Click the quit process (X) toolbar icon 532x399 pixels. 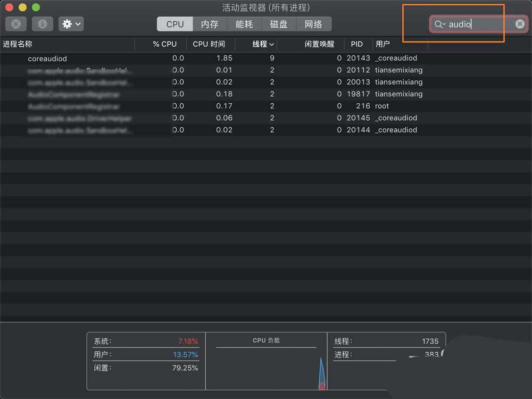pyautogui.click(x=16, y=24)
